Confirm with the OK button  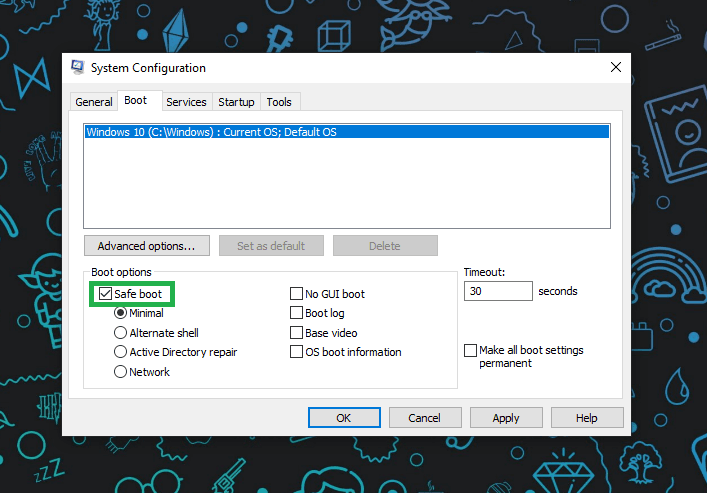(344, 418)
